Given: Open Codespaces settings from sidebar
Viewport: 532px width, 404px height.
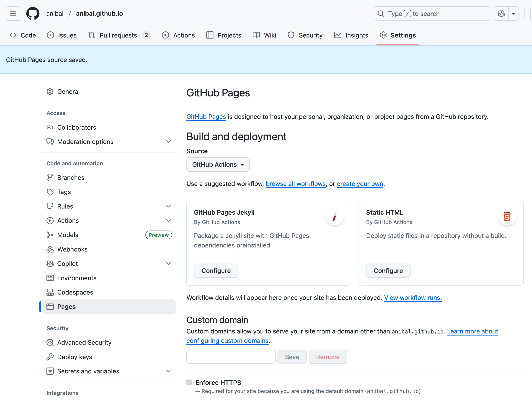Looking at the screenshot, I should (x=75, y=292).
